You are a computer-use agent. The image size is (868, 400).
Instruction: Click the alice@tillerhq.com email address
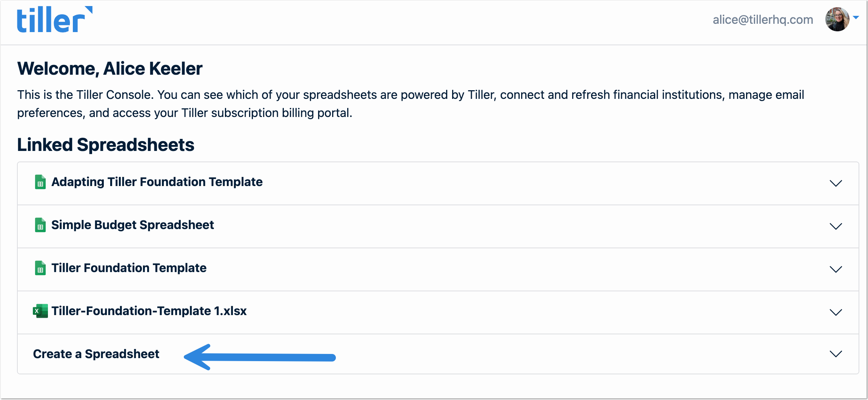763,20
